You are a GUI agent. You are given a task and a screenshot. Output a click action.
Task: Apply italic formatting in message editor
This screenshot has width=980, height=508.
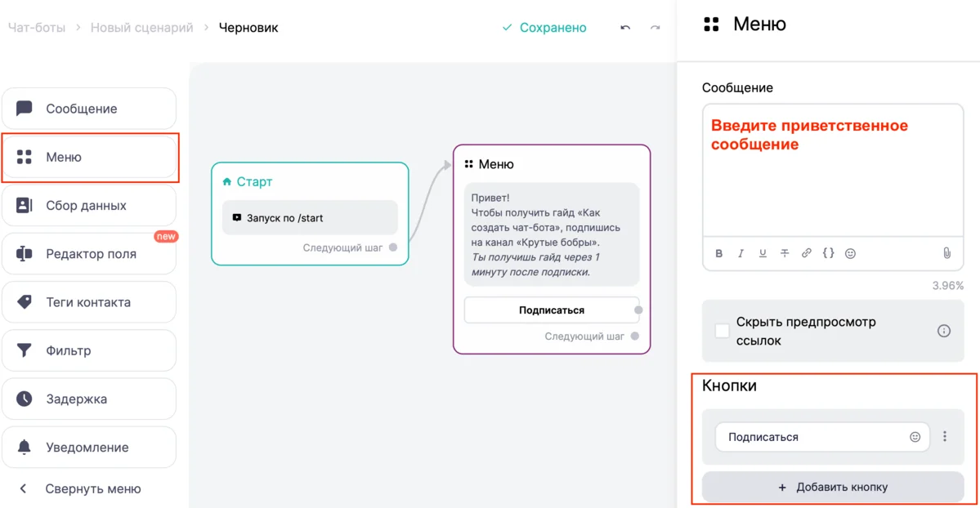coord(741,253)
